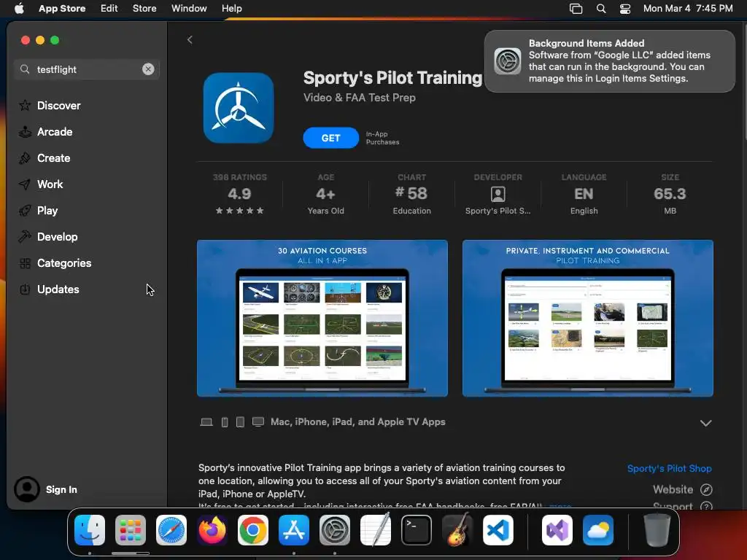This screenshot has height=560, width=747.
Task: Go to the Create category
Action: 44,157
